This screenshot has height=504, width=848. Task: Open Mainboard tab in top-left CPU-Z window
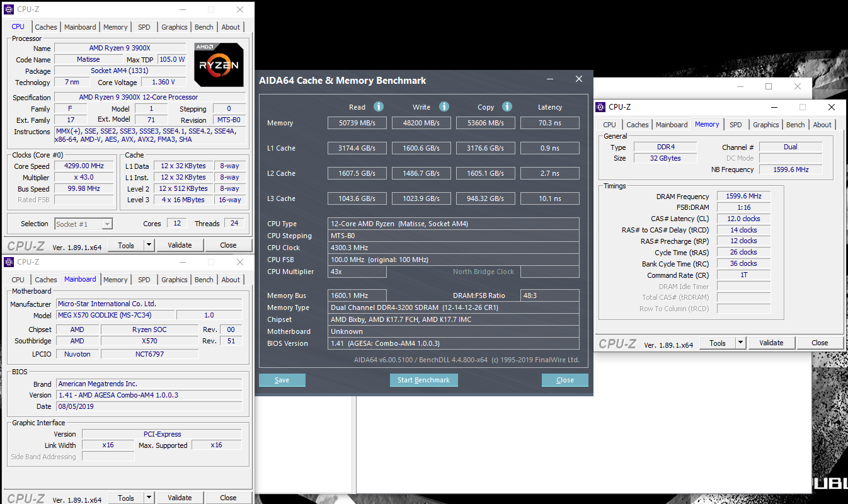click(80, 27)
